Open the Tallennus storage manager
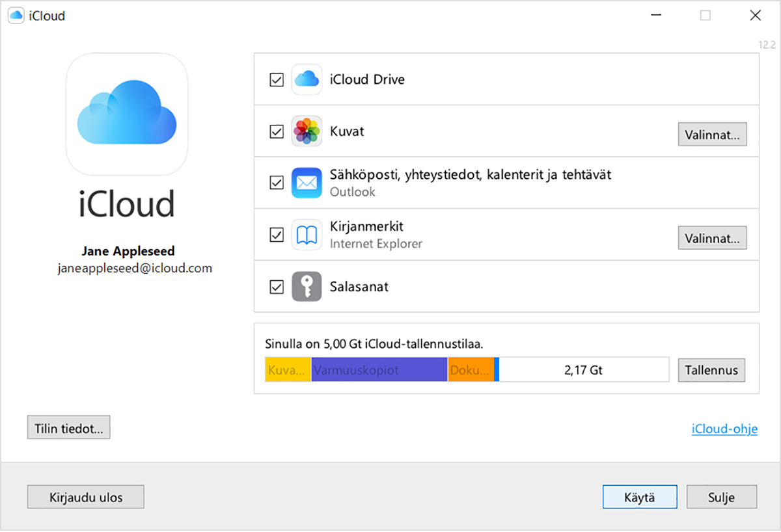The width and height of the screenshot is (781, 532). tap(711, 370)
